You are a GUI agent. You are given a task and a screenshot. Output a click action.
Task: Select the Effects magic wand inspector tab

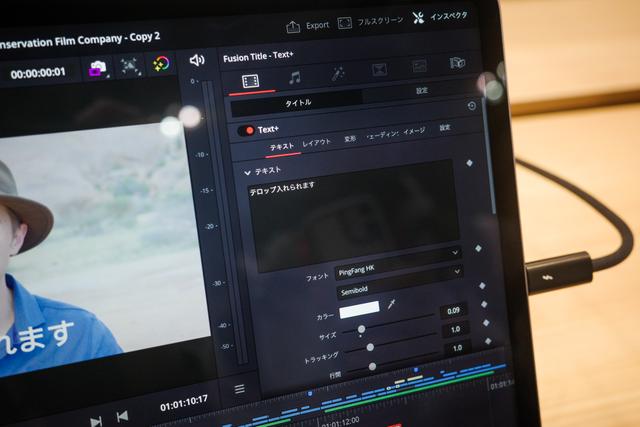pyautogui.click(x=338, y=73)
